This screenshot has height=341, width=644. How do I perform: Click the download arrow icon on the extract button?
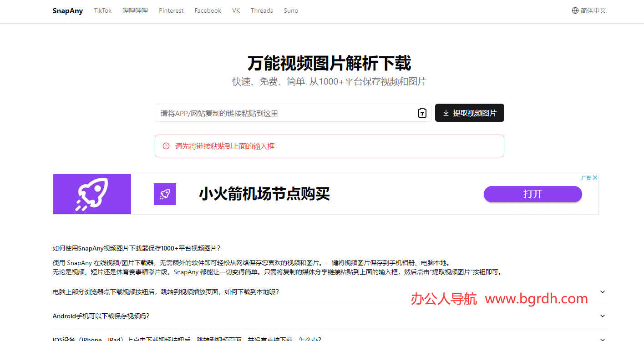click(446, 113)
